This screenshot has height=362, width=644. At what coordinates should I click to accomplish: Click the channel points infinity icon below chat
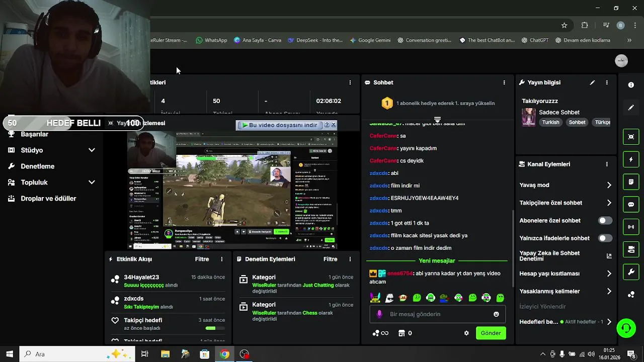[x=380, y=333]
